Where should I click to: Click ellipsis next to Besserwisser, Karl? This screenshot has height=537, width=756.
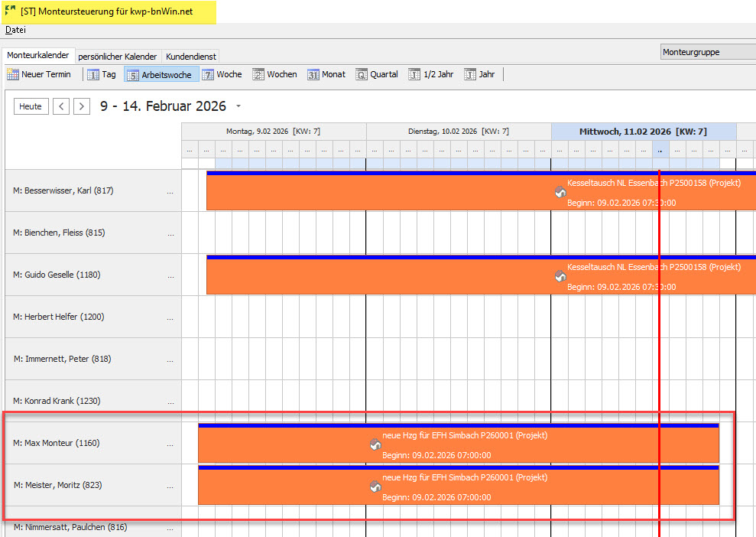pyautogui.click(x=170, y=191)
